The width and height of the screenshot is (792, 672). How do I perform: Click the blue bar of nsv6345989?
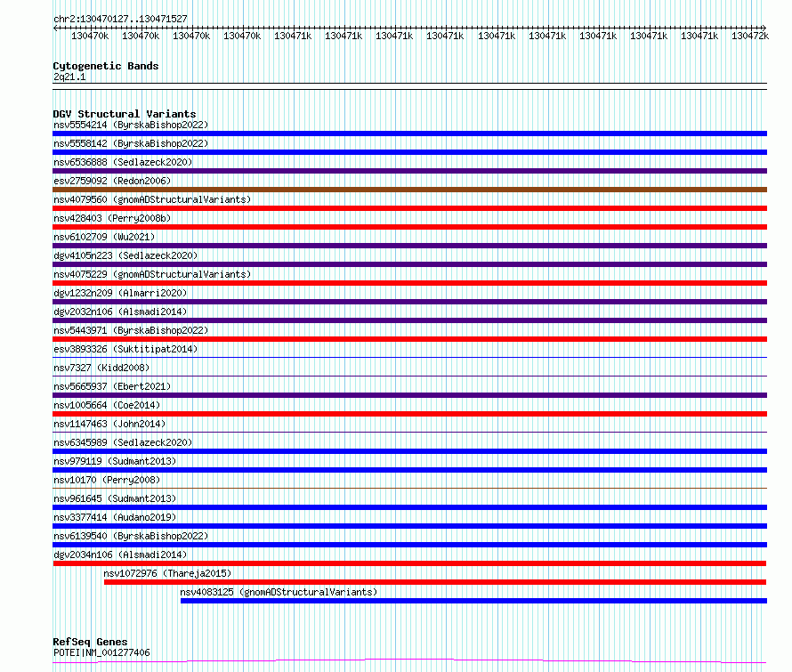(409, 451)
